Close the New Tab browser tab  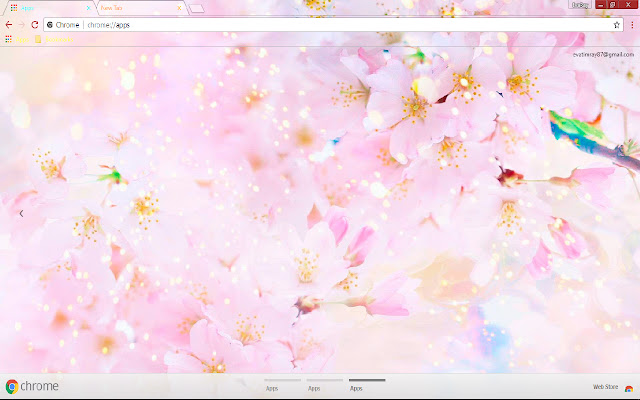coord(179,8)
